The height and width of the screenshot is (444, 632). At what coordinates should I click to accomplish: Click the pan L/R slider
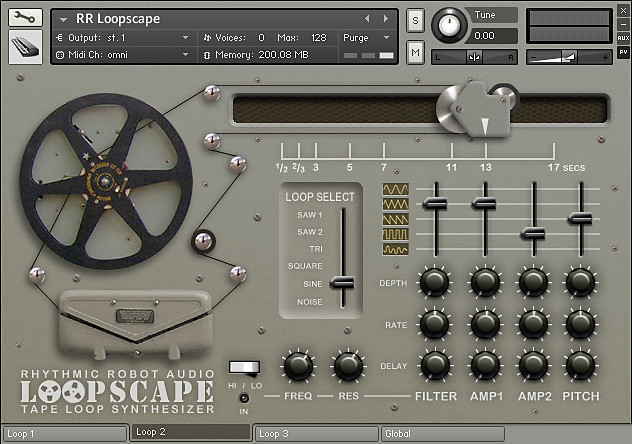474,58
